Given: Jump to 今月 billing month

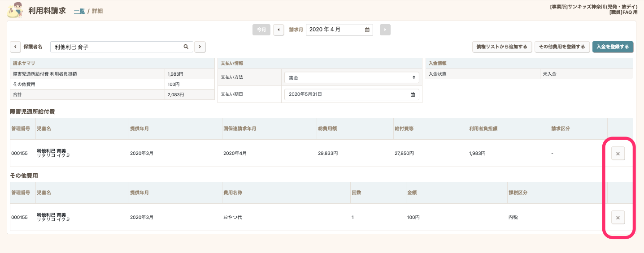Looking at the screenshot, I should 261,30.
